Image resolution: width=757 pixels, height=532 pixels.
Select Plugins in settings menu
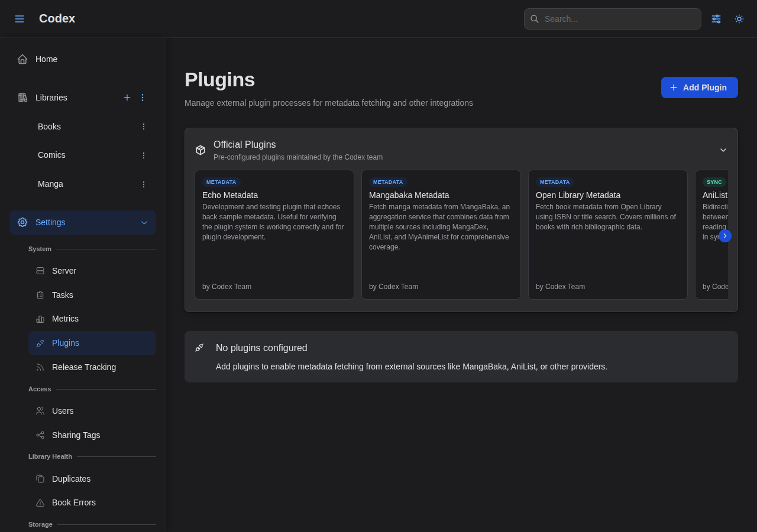[x=92, y=343]
